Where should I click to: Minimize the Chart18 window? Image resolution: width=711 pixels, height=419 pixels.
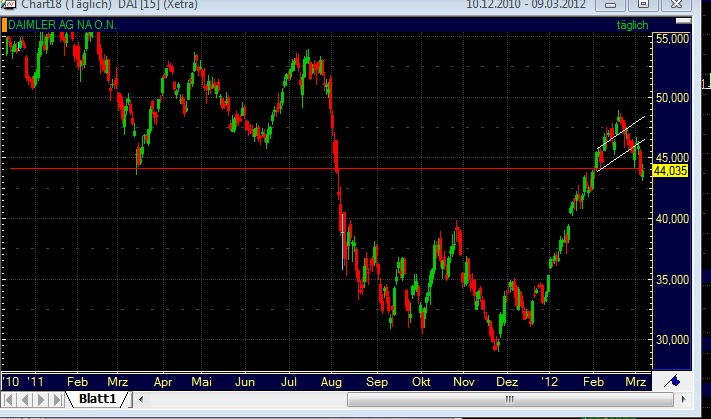pyautogui.click(x=610, y=5)
